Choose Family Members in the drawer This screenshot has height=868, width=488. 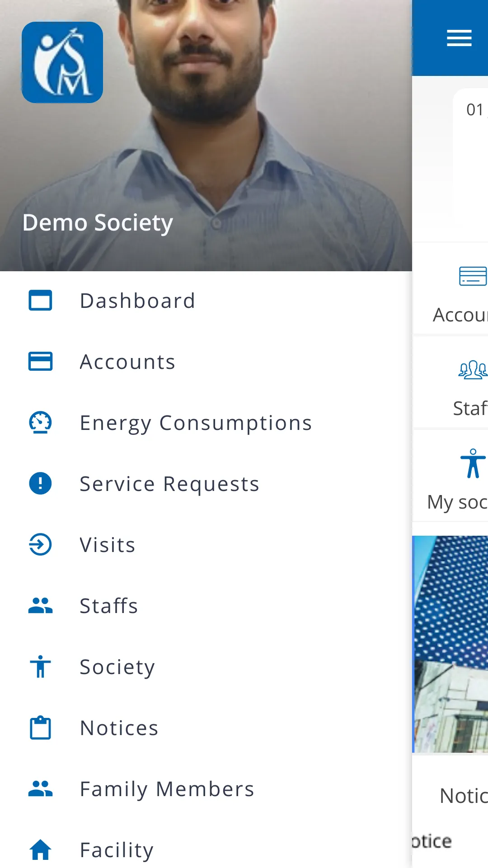tap(206, 789)
